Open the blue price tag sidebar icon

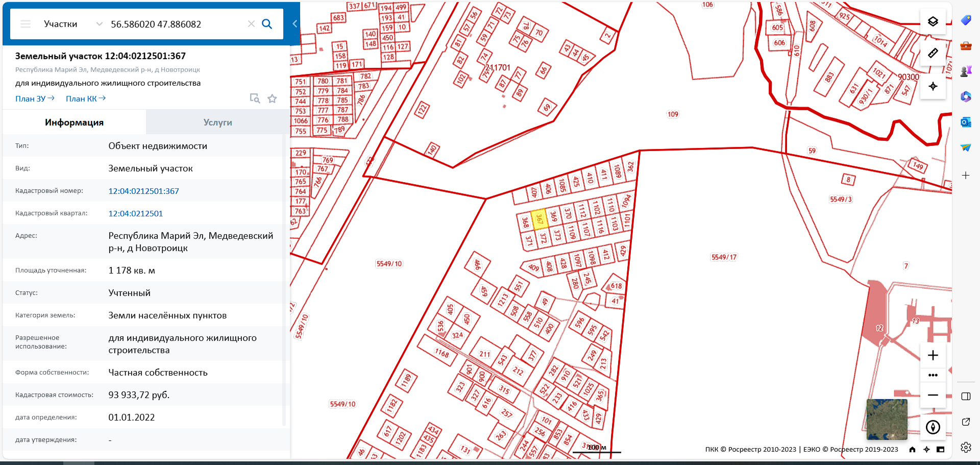click(x=966, y=20)
